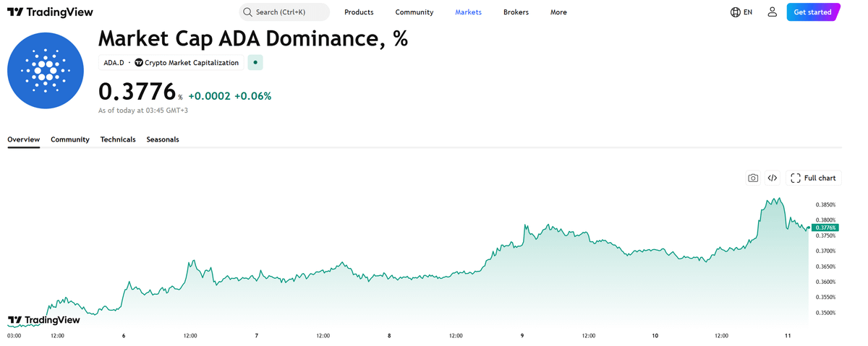Open the user profile icon

click(773, 12)
